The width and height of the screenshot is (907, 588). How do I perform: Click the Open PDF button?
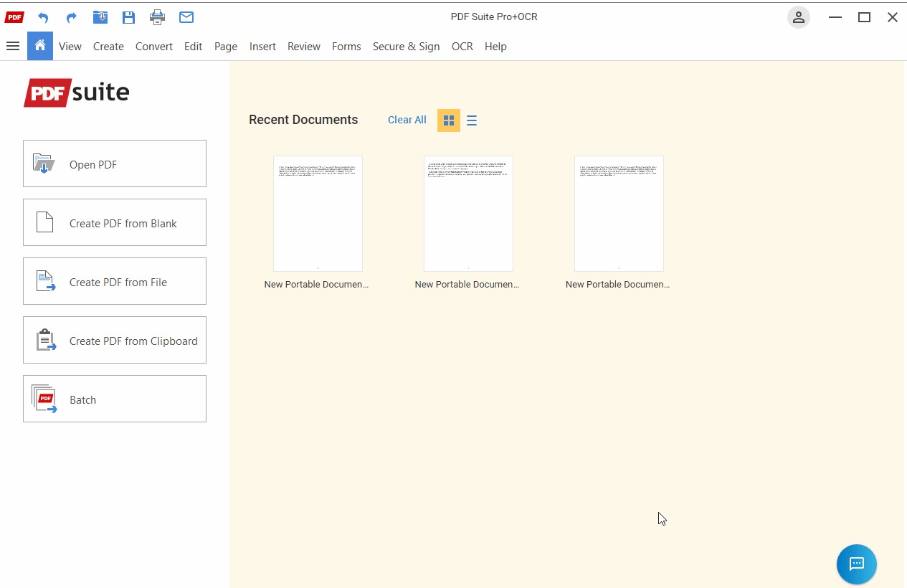tap(115, 163)
